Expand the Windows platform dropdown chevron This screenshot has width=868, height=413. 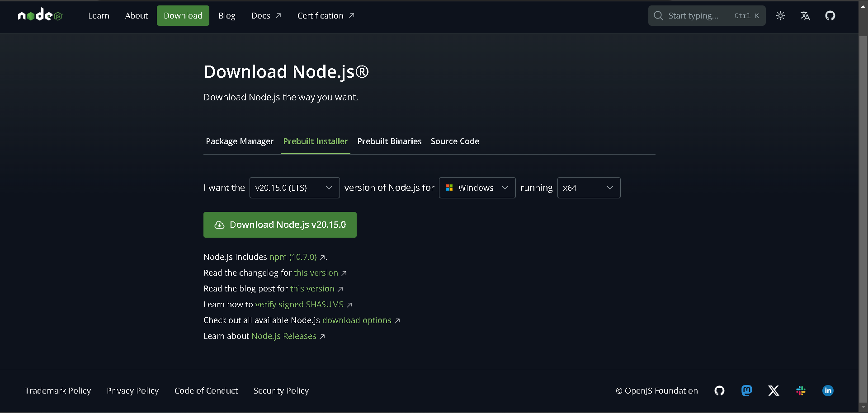coord(505,188)
